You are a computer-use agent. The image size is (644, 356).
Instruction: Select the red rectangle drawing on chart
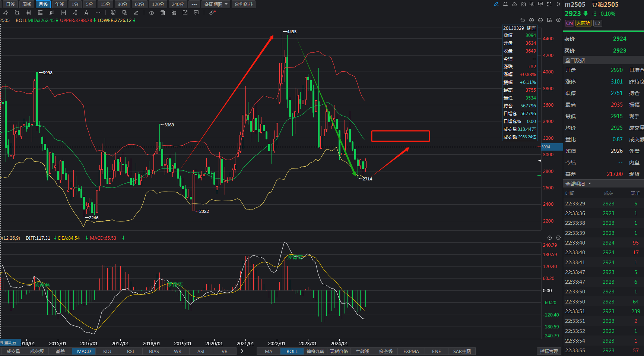pos(400,131)
